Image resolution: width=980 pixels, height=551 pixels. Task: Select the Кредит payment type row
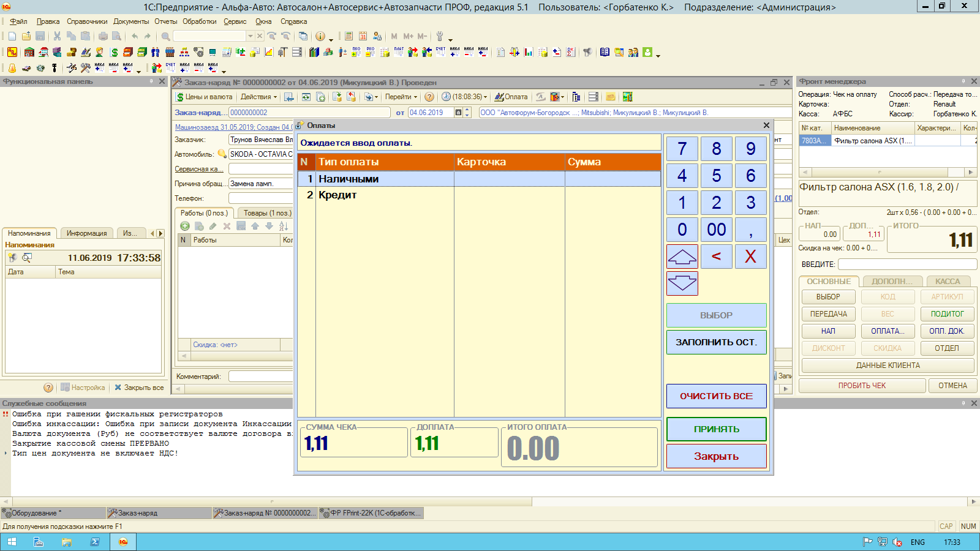coord(479,195)
